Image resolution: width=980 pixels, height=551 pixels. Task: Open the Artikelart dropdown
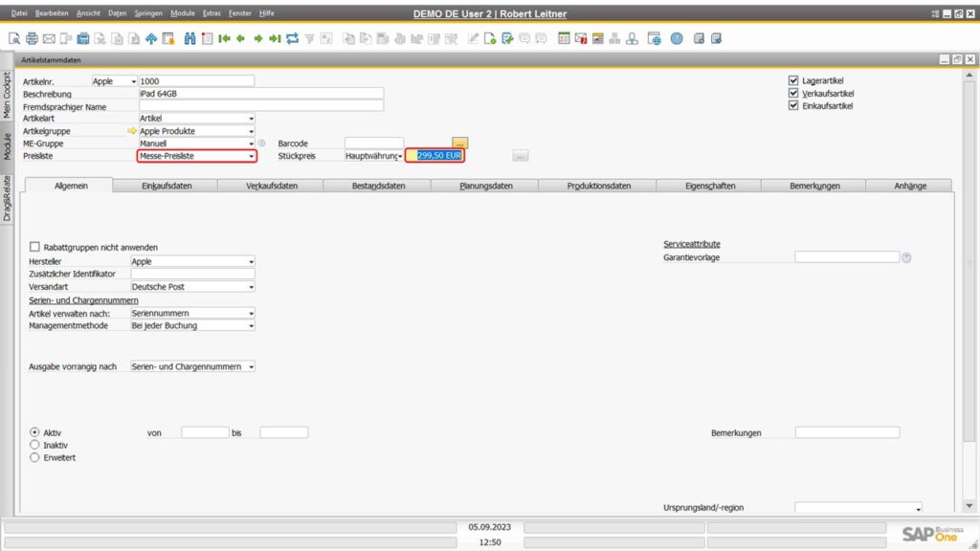point(197,118)
